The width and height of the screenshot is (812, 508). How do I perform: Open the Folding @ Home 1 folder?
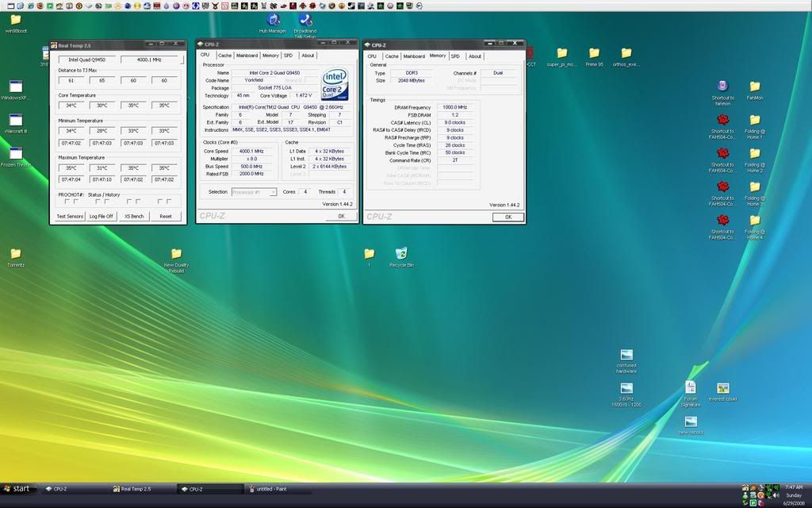coord(755,126)
